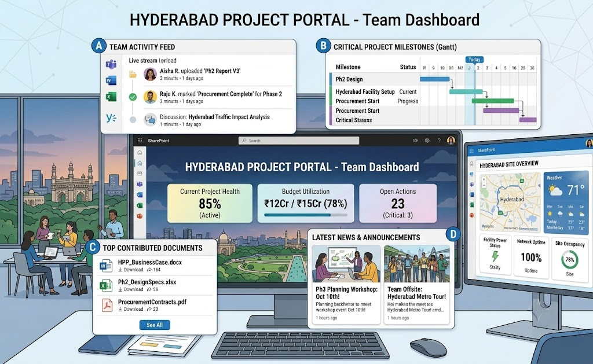
Task: Click teal Hyderabad Facility Setup Gantt bar
Action: coord(466,91)
